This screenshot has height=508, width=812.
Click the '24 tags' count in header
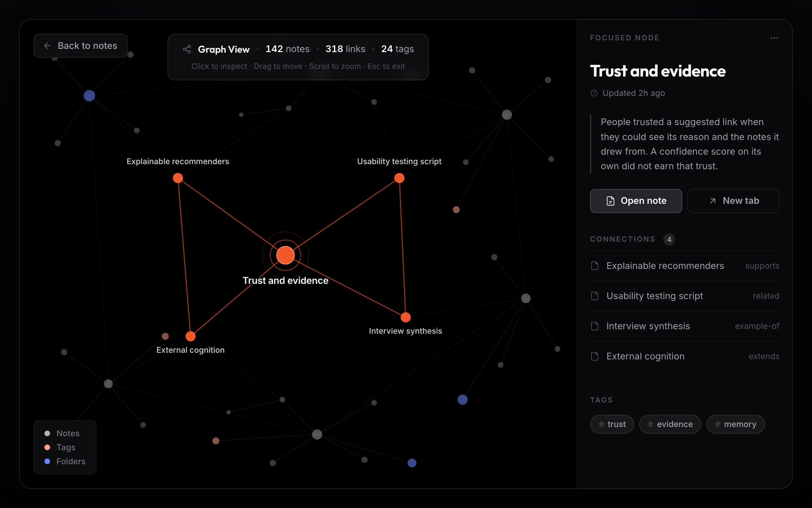point(398,49)
